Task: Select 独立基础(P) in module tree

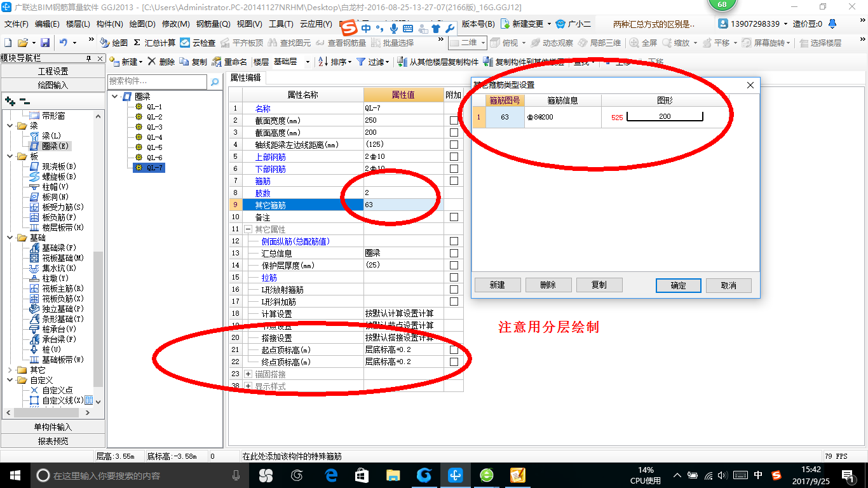Action: coord(57,309)
